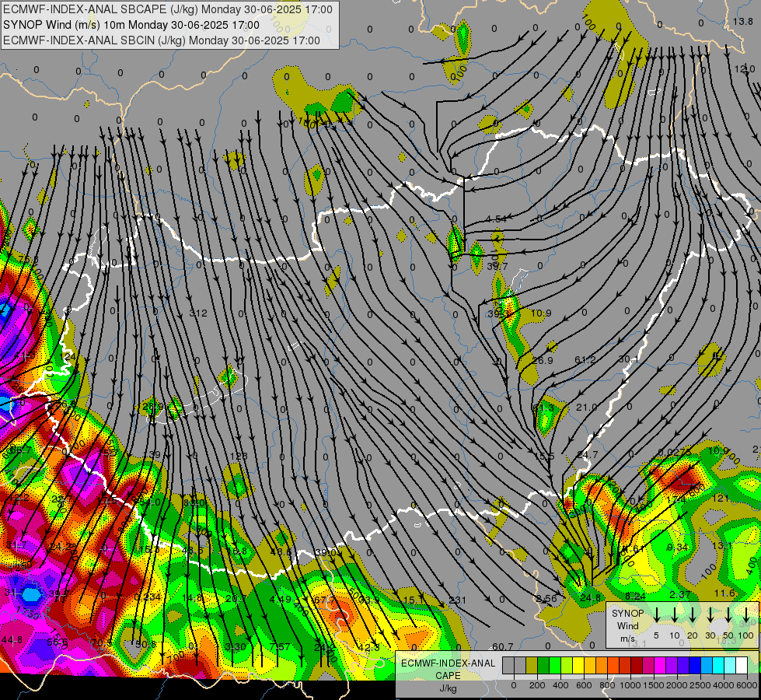Click the 121 value on the map
The width and height of the screenshot is (761, 700).
point(721,498)
